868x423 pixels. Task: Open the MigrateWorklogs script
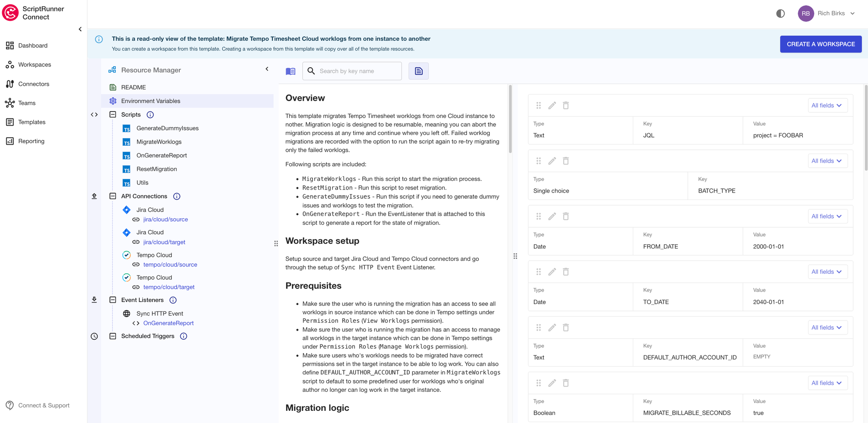click(x=159, y=142)
